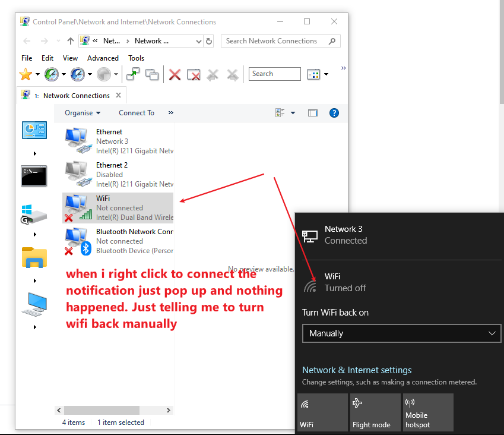The image size is (504, 435).
Task: Click the toolbar Search input box
Action: tap(275, 74)
